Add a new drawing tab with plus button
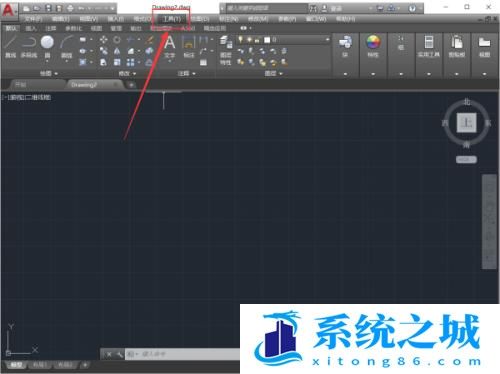The image size is (500, 374). pos(131,85)
